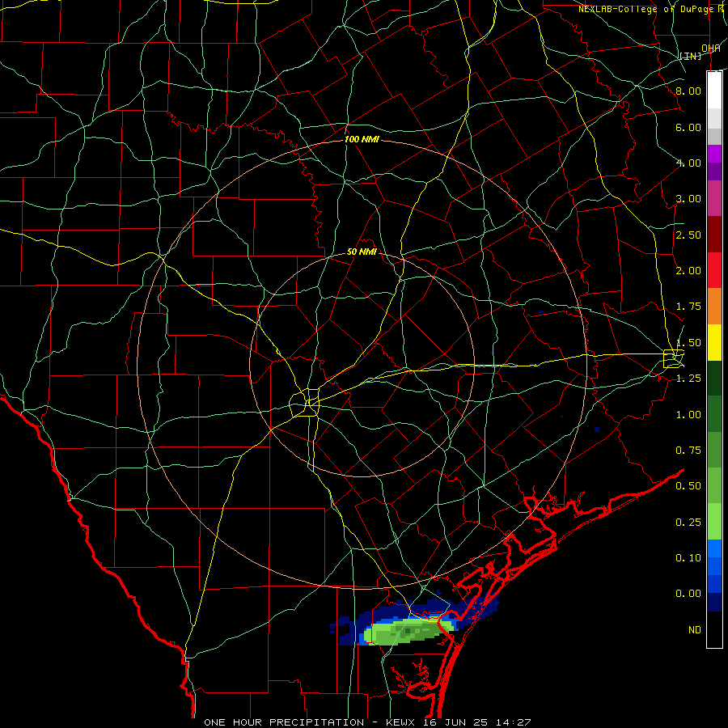The height and width of the screenshot is (728, 728).
Task: Click the bright red legend swatch
Action: point(714,270)
